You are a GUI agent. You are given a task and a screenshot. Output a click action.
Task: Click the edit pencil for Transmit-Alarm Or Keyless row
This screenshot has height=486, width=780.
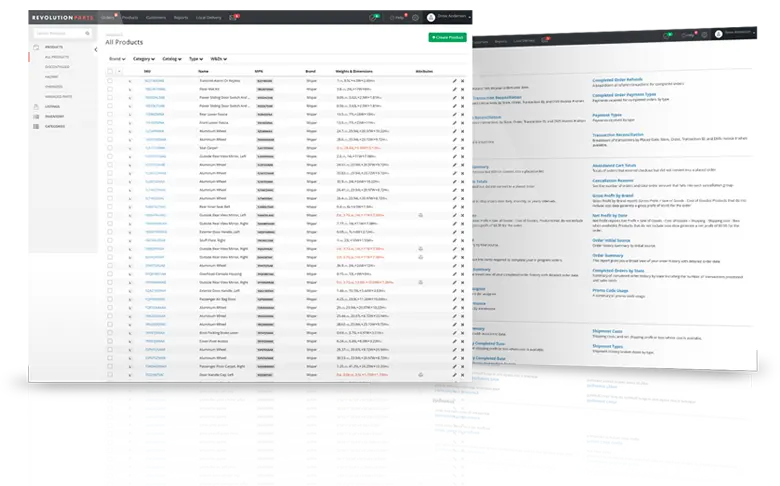click(x=454, y=80)
